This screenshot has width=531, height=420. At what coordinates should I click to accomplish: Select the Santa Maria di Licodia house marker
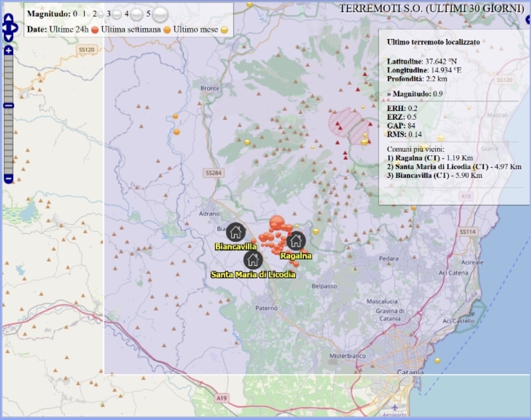(253, 259)
